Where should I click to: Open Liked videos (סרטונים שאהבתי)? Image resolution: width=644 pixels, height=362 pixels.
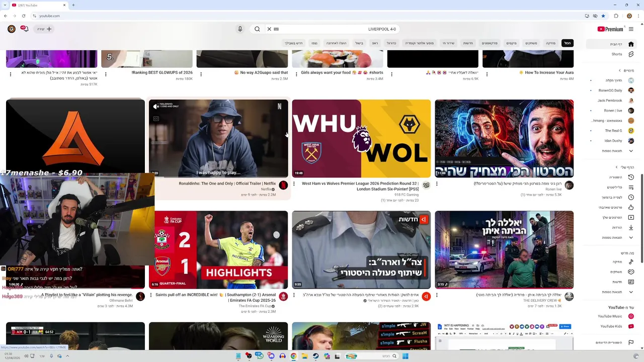(611, 208)
